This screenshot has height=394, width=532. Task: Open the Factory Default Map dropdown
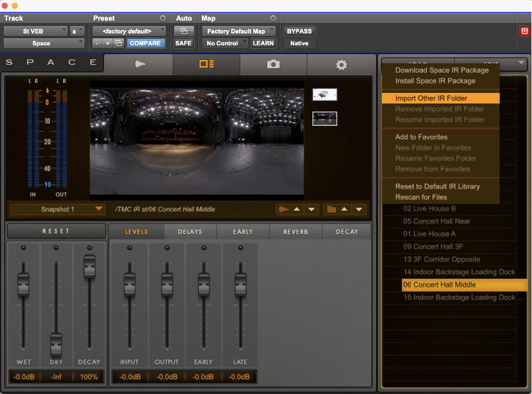(x=238, y=31)
